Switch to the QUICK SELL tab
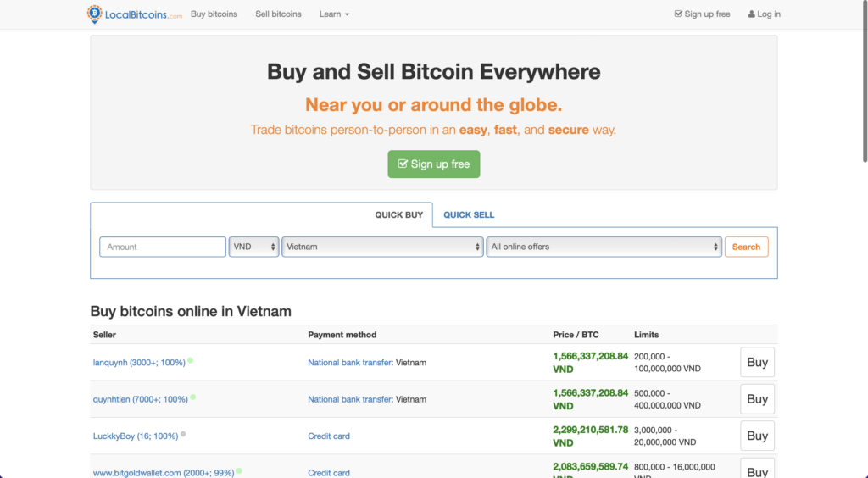This screenshot has width=868, height=478. 469,214
